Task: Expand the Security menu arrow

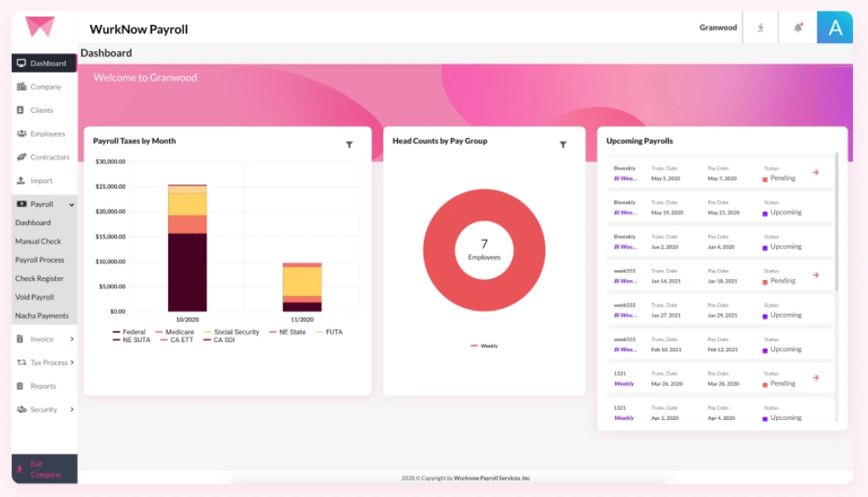Action: 72,410
